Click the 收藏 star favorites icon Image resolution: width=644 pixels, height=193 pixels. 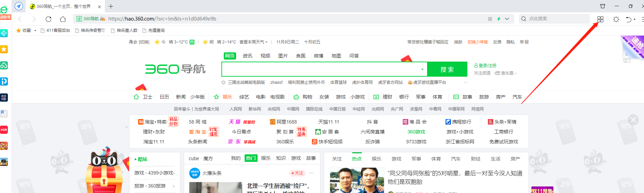pos(18,30)
